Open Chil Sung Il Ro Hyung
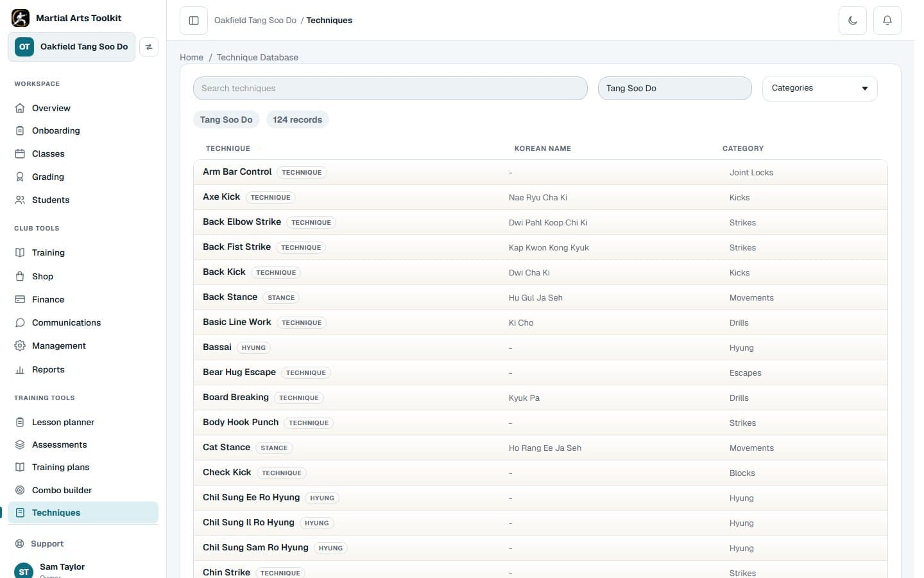The width and height of the screenshot is (924, 578). click(x=248, y=522)
